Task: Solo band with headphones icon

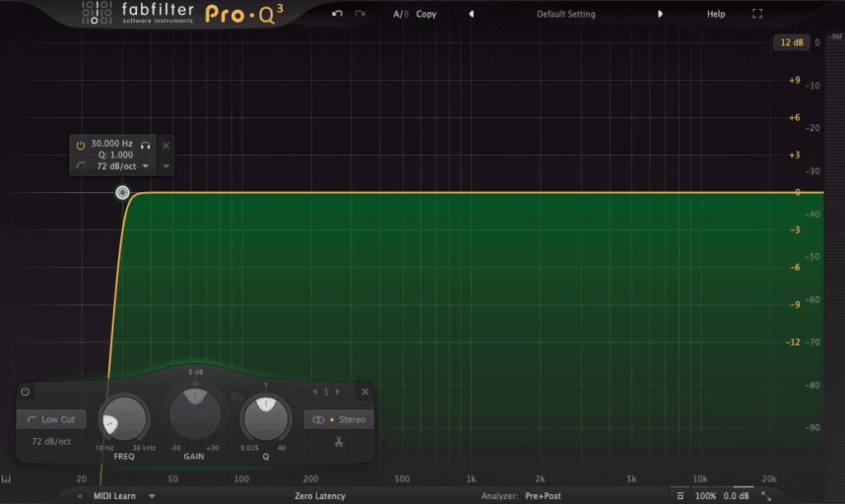Action: click(x=145, y=145)
